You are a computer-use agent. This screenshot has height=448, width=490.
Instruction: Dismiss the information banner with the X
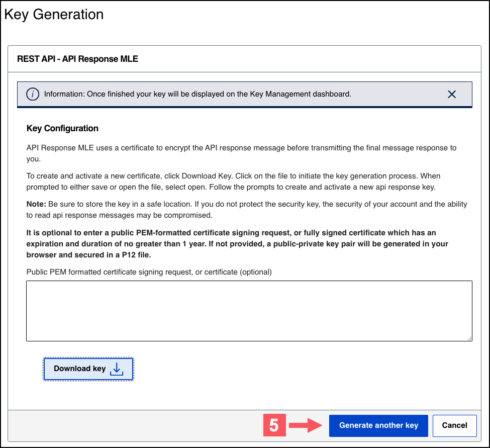click(451, 94)
